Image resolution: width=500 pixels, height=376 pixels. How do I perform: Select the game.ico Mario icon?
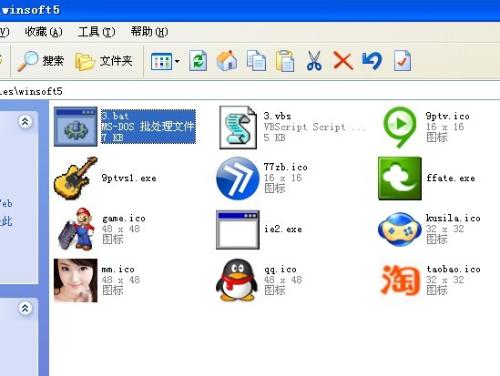pos(76,229)
